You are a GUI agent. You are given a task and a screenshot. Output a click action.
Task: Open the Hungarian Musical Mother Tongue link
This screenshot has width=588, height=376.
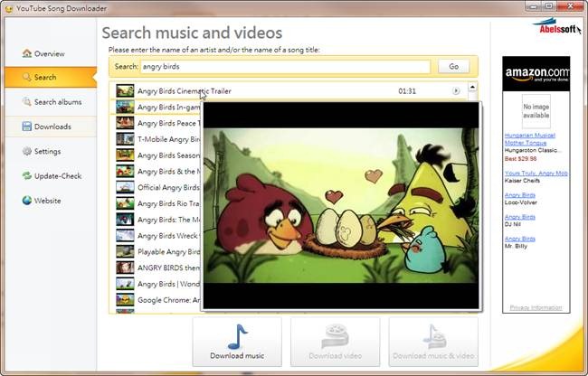pyautogui.click(x=530, y=139)
